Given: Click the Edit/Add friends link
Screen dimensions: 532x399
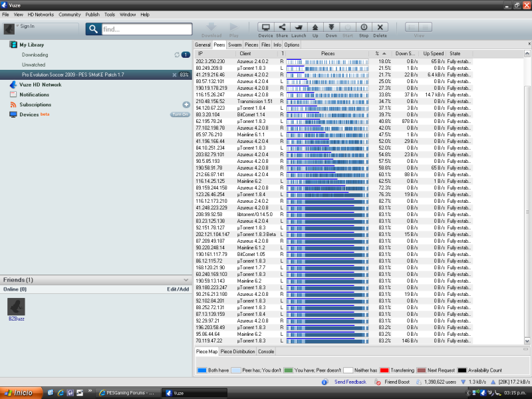Looking at the screenshot, I should (x=178, y=289).
